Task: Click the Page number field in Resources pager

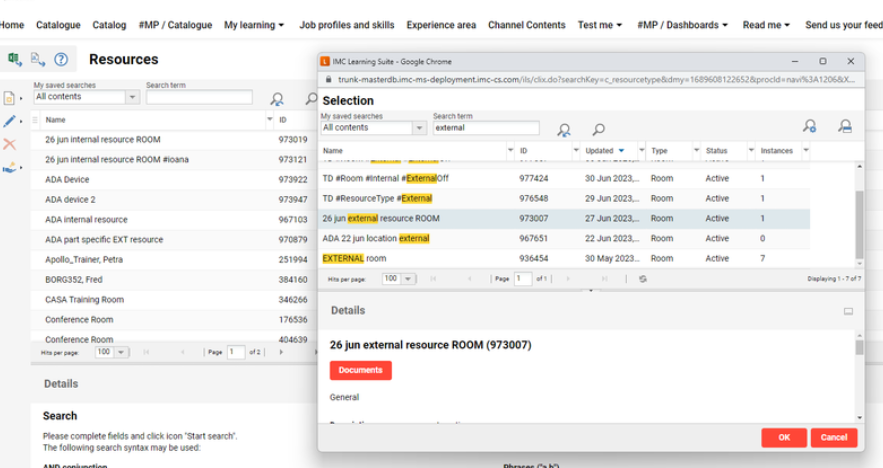Action: point(236,352)
